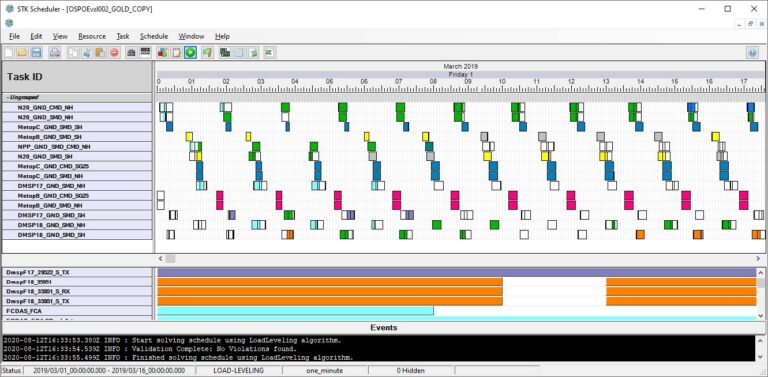Click the document icon above File menu
The width and height of the screenshot is (768, 377).
coord(9,23)
